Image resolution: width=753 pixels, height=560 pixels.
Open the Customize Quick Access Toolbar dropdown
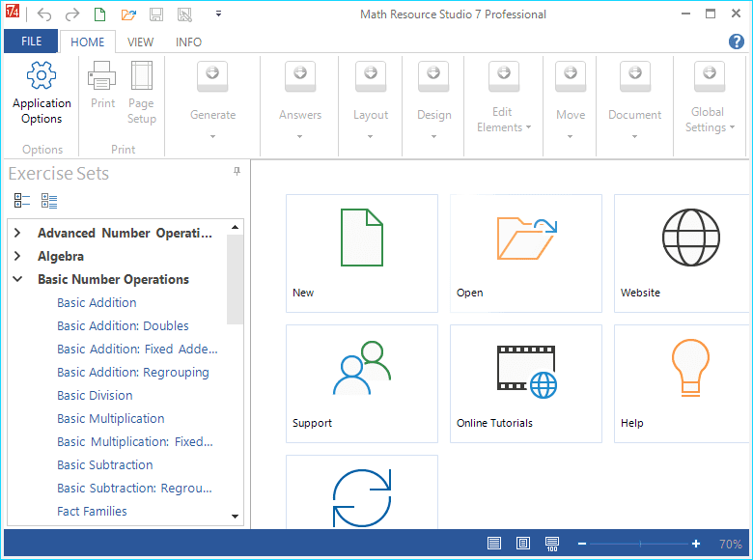click(219, 14)
